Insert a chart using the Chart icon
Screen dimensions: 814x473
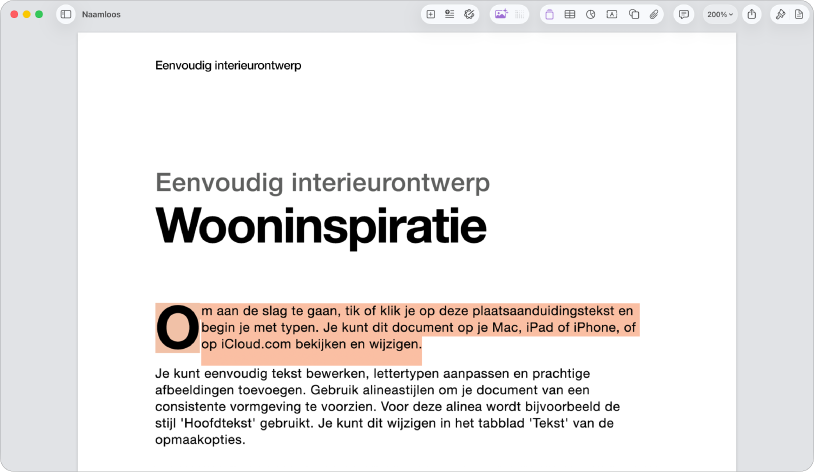[590, 15]
